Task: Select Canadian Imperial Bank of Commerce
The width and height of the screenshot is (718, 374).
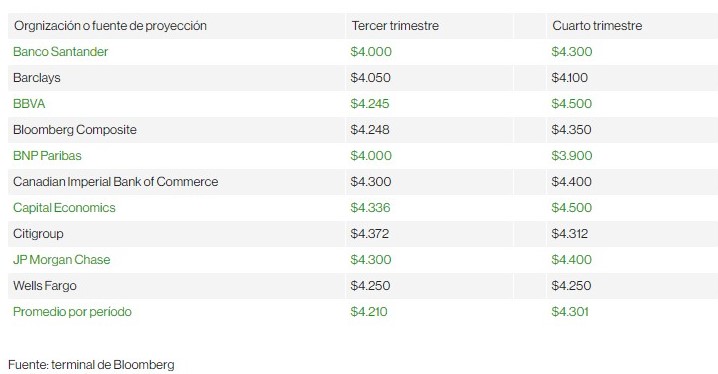Action: (x=115, y=182)
